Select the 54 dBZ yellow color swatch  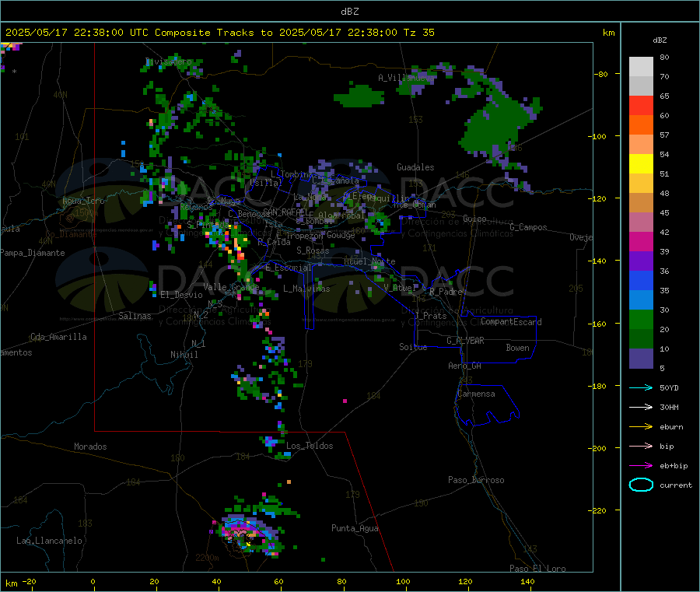[x=641, y=164]
